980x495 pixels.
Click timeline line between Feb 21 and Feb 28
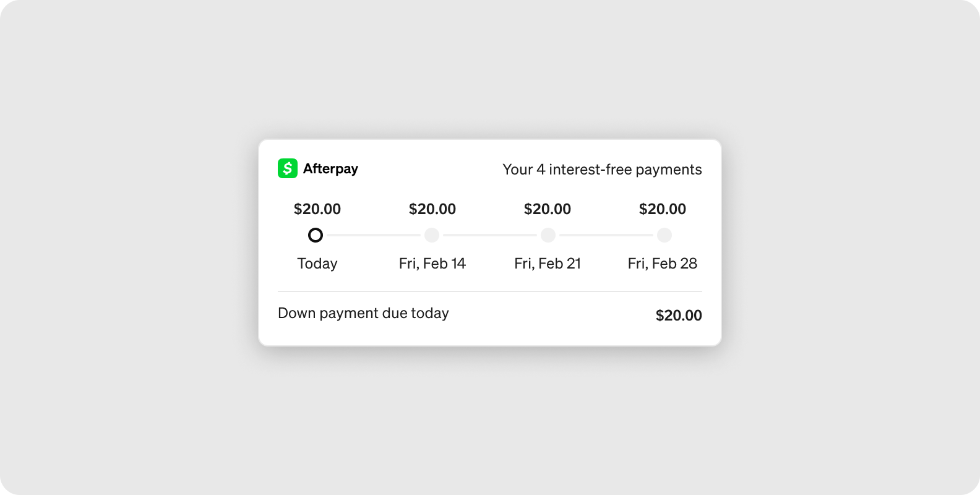click(x=606, y=235)
